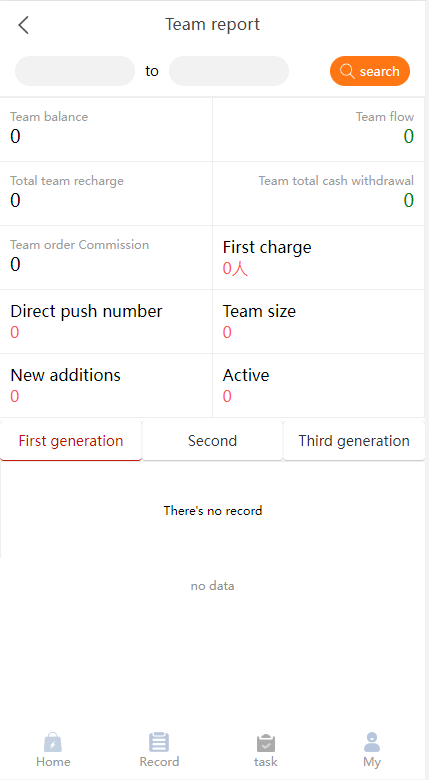Image resolution: width=429 pixels, height=780 pixels.
Task: Tap the New additions cell
Action: (x=106, y=386)
